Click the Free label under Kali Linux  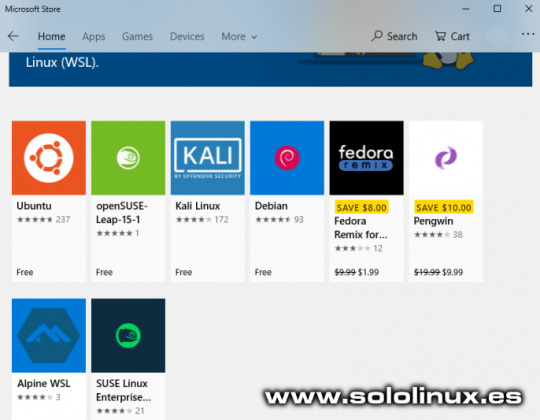pyautogui.click(x=184, y=272)
